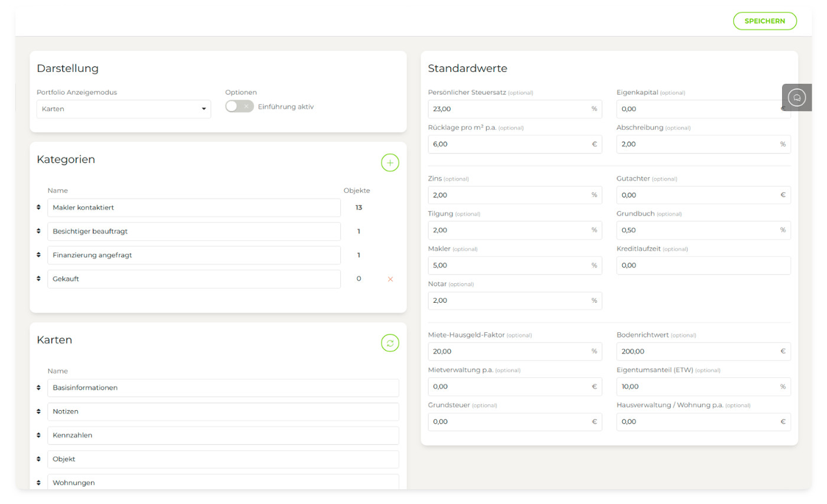Click reorder handle beside Kennzahlen card
827x504 pixels.
38,435
